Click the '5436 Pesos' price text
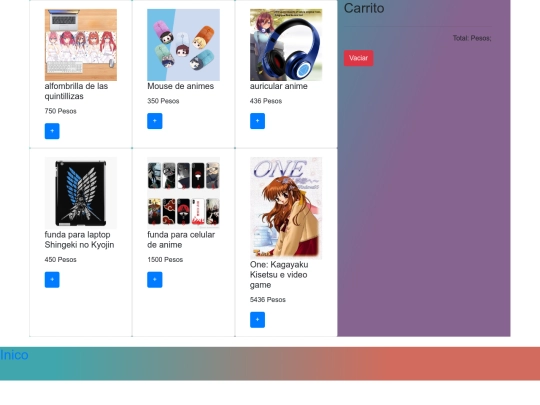 coord(268,300)
